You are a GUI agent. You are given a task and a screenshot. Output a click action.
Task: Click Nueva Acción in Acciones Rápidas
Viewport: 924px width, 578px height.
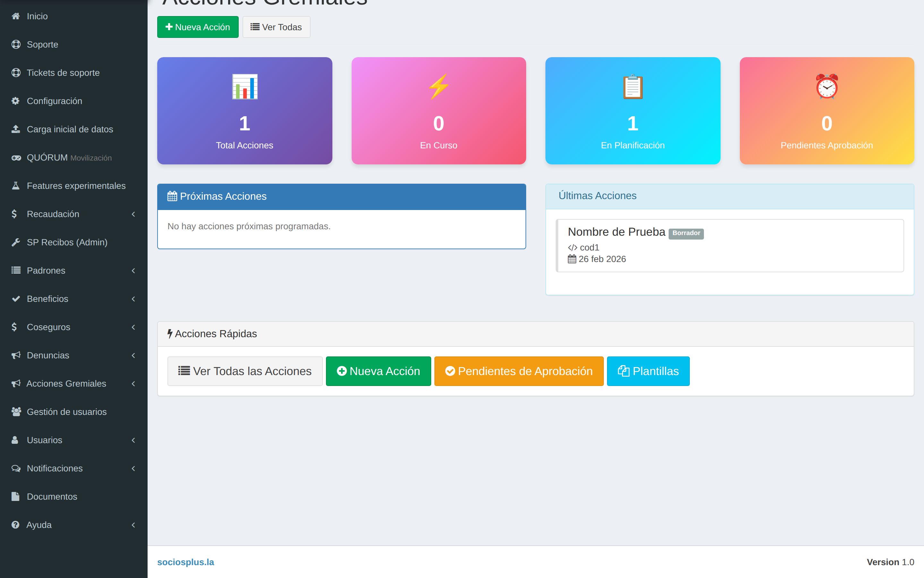coord(378,371)
